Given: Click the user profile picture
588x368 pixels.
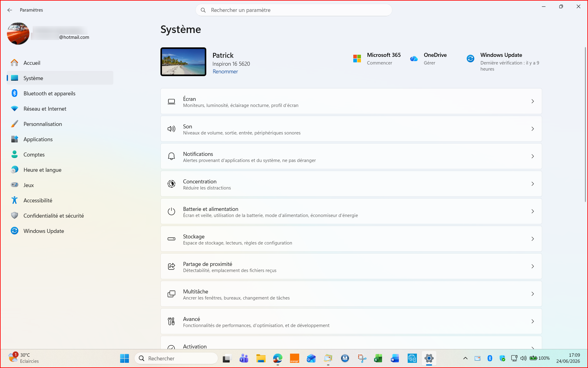Looking at the screenshot, I should point(18,33).
